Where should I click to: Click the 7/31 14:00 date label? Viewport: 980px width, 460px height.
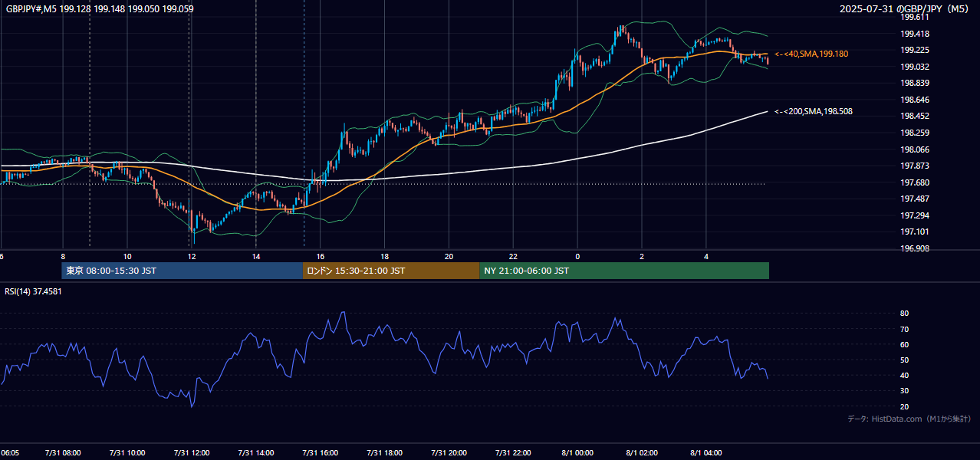(x=256, y=452)
